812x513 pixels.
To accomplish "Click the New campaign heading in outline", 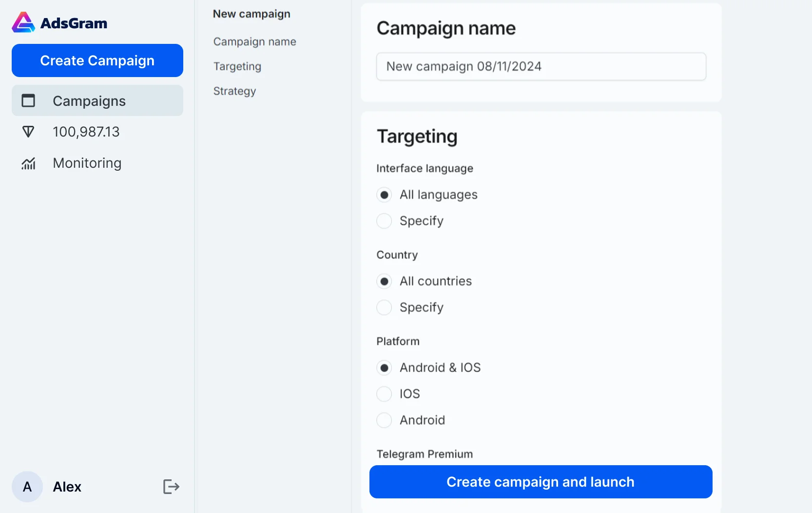I will (x=251, y=14).
